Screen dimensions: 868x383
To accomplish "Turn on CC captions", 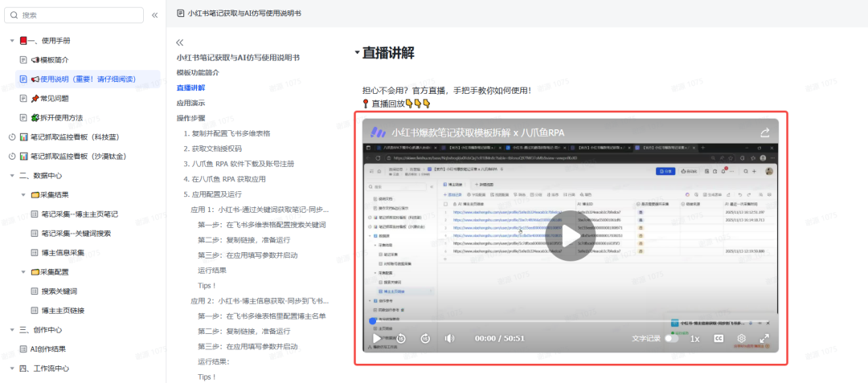I will point(719,338).
